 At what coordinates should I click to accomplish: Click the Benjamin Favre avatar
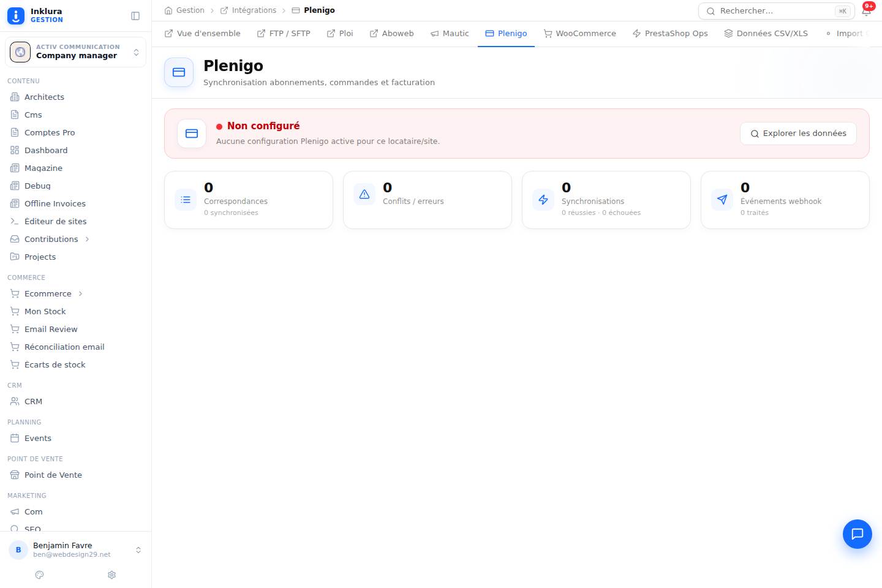click(x=18, y=550)
